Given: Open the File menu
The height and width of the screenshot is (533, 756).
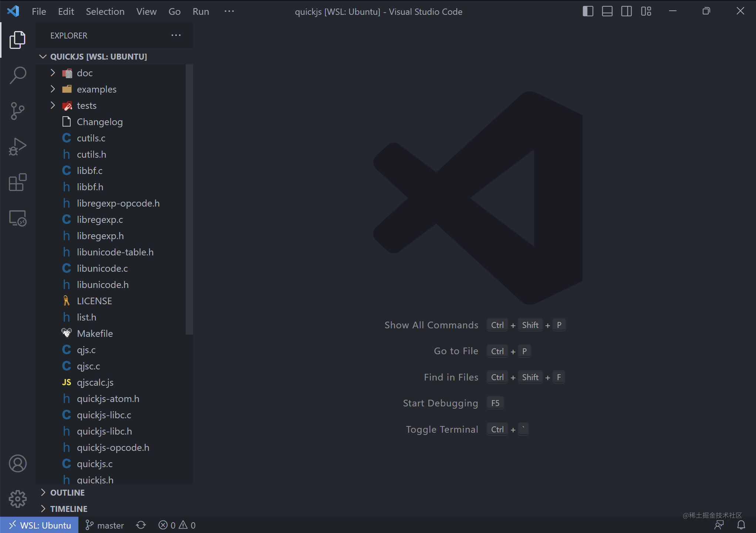Looking at the screenshot, I should click(x=38, y=11).
